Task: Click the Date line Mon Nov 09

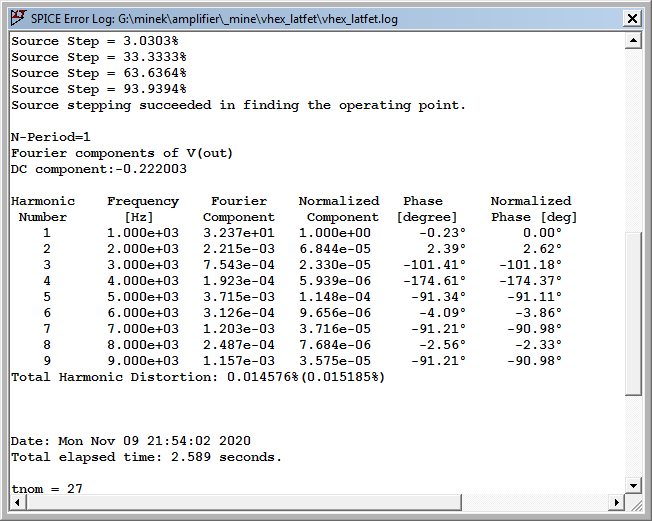Action: pyautogui.click(x=131, y=441)
